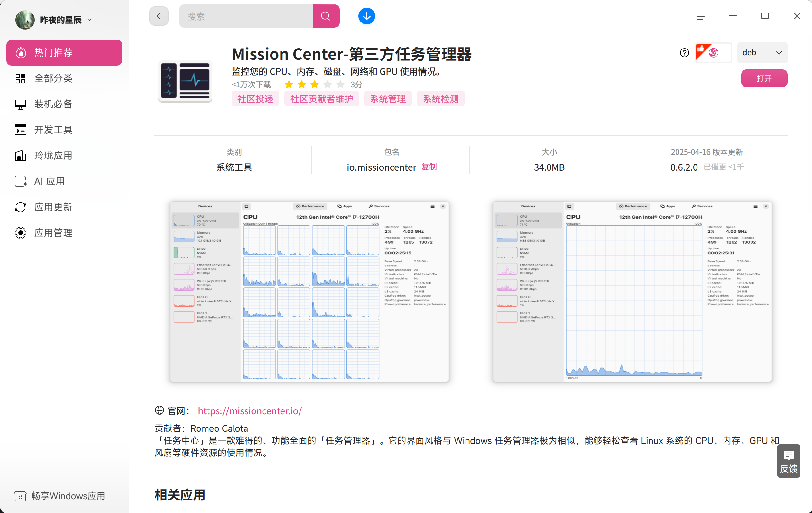
Task: Click the flame icon of 热门推荐
Action: (x=21, y=52)
